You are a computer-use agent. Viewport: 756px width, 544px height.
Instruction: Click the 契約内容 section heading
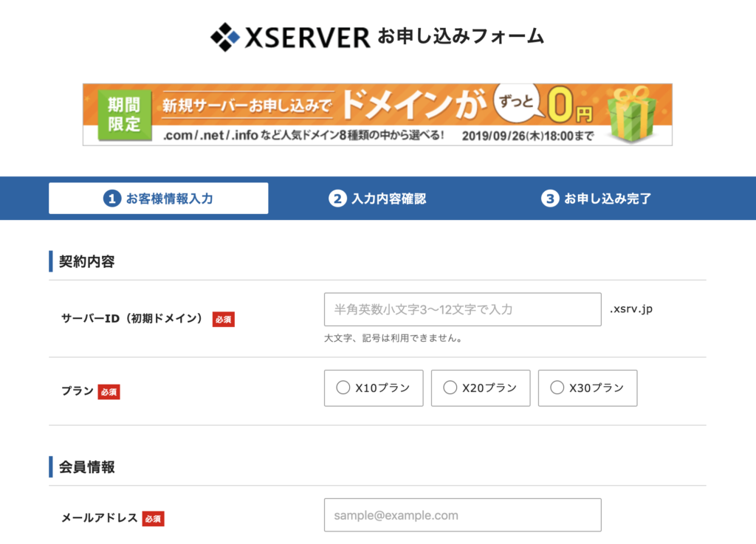(87, 261)
